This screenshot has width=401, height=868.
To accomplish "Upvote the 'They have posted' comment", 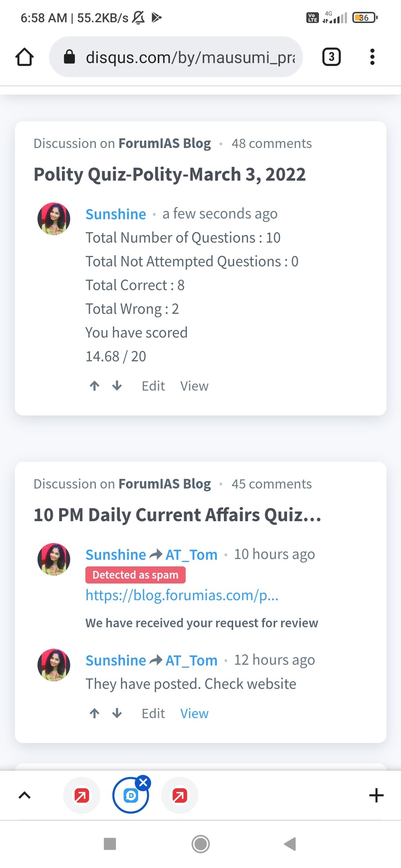I will tap(95, 713).
